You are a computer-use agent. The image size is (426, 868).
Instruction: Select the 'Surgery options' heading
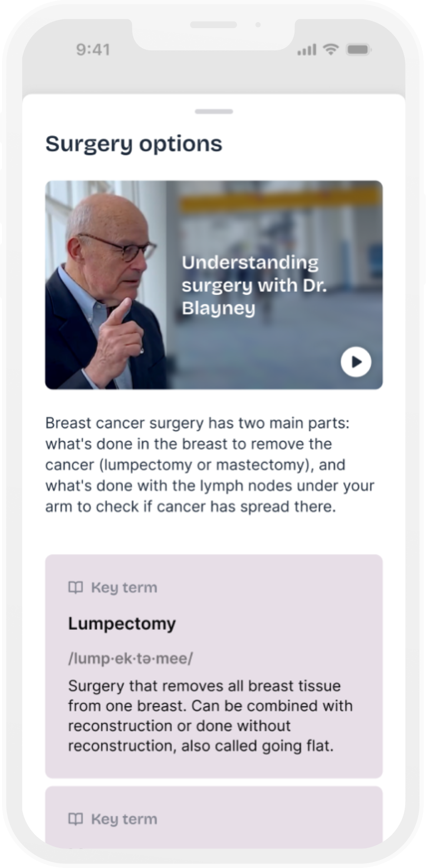134,144
